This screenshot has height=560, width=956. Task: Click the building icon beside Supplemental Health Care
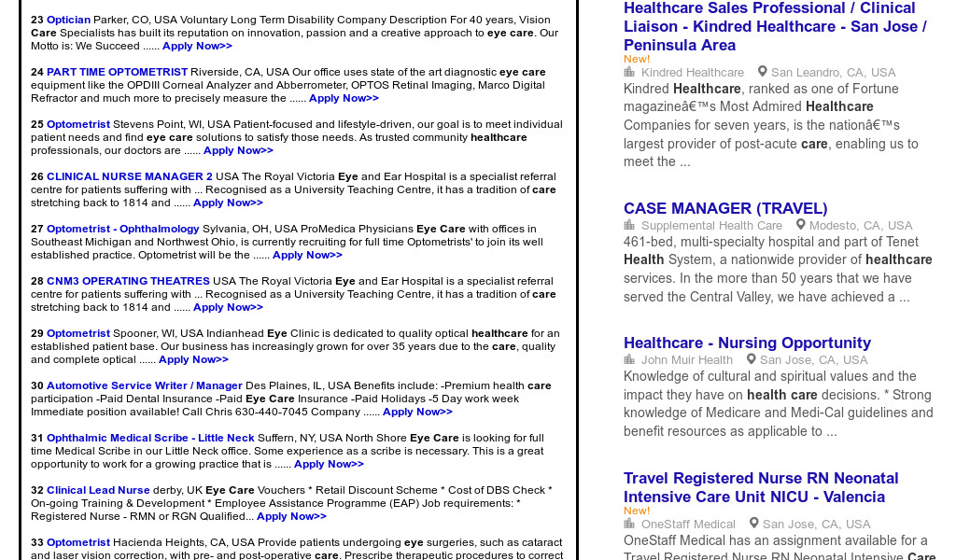click(629, 225)
